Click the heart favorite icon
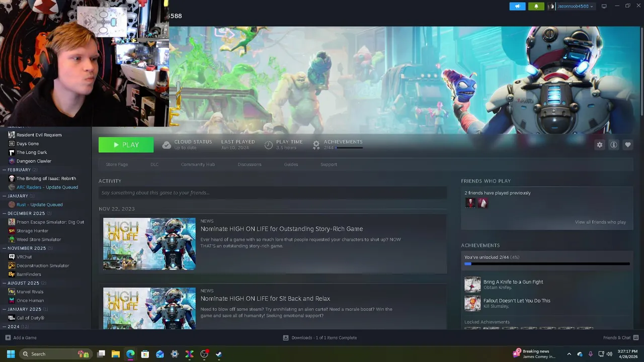 click(627, 145)
